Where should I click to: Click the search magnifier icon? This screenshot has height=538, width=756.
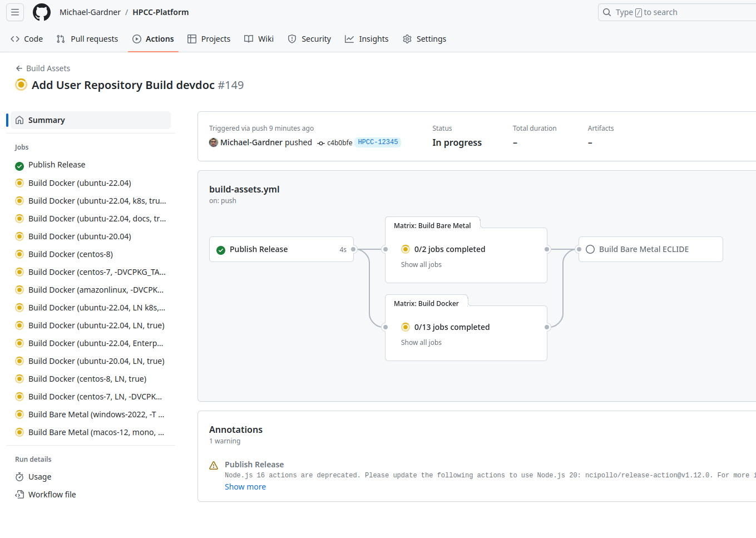click(x=607, y=12)
